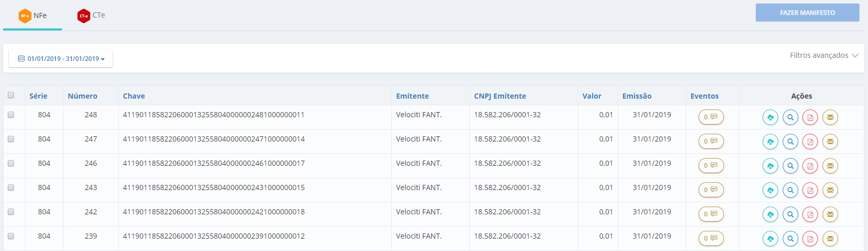Expand Filtros avançados
Image resolution: width=868 pixels, height=251 pixels.
(x=824, y=55)
